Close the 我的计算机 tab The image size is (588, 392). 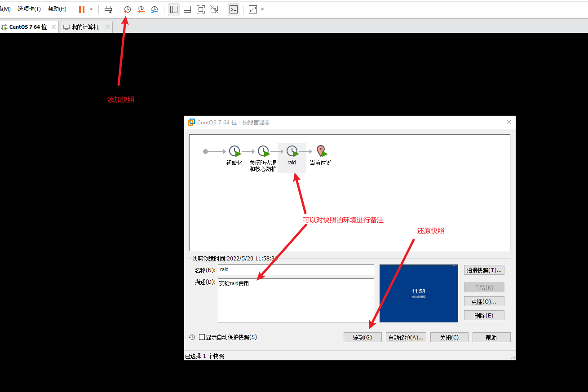pos(107,27)
